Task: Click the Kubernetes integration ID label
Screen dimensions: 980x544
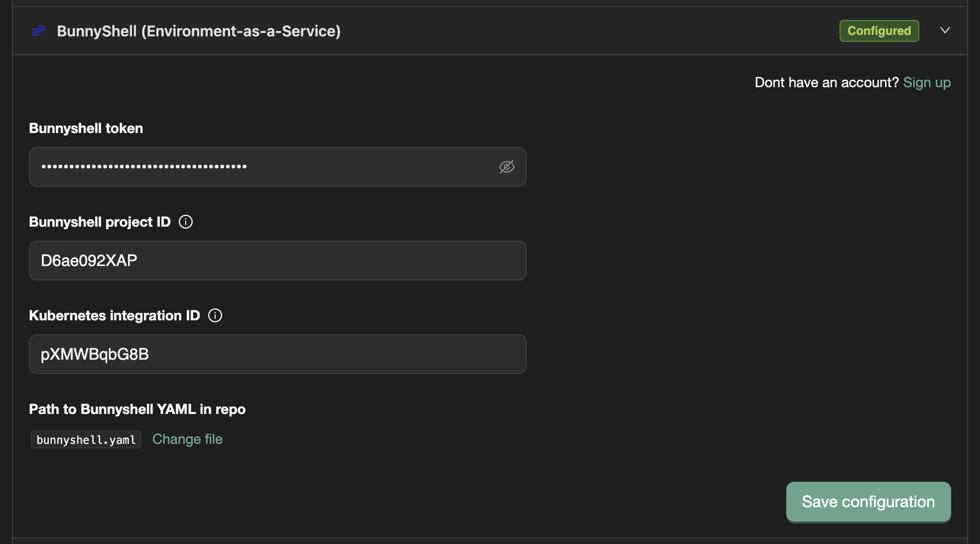Action: point(115,316)
